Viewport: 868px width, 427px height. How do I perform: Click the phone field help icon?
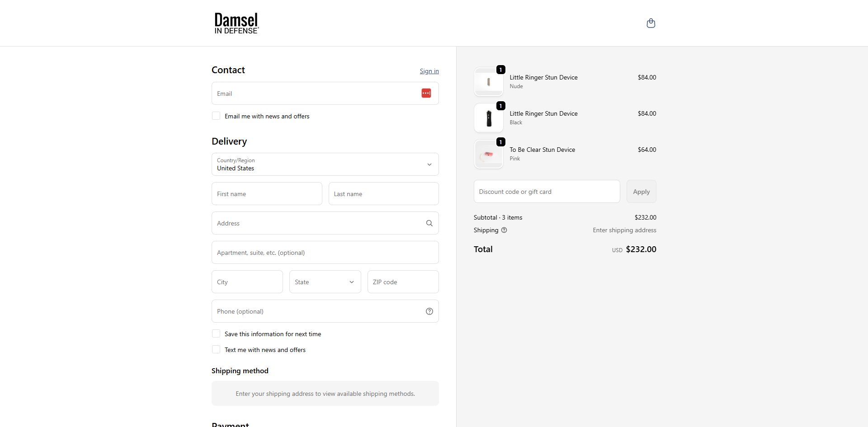pos(429,311)
